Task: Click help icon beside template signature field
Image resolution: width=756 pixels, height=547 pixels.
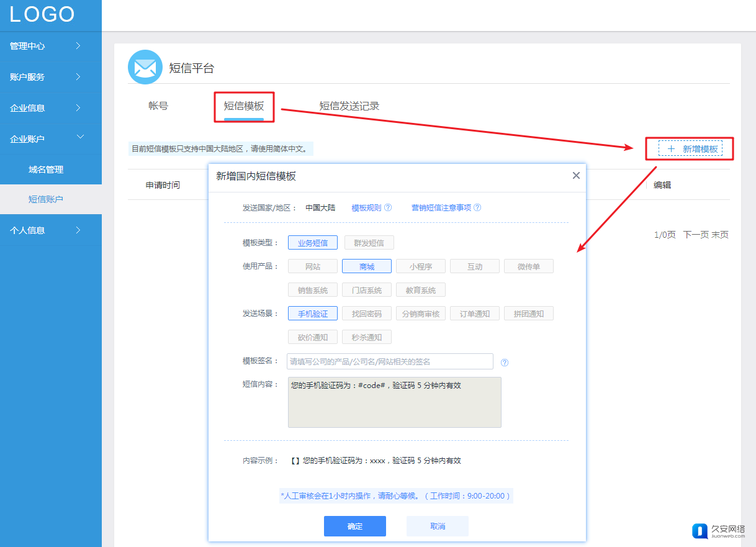Action: point(505,363)
